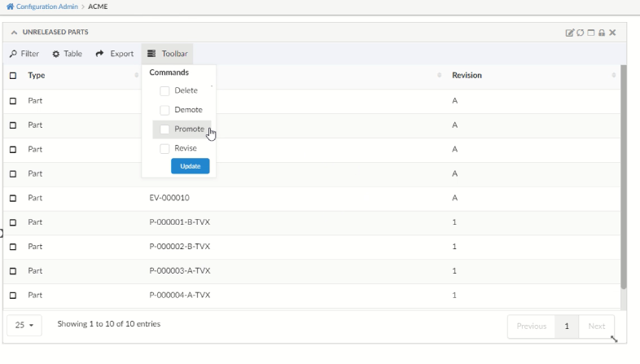Click the edit widget pencil icon

click(570, 33)
